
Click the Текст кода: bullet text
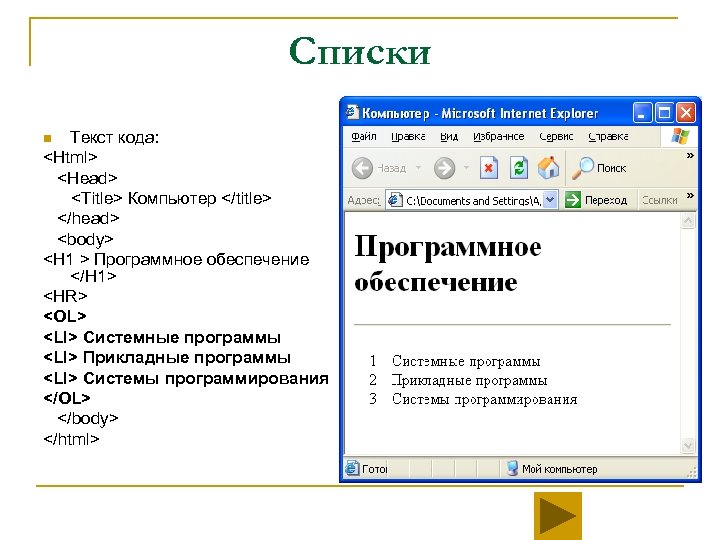point(114,137)
